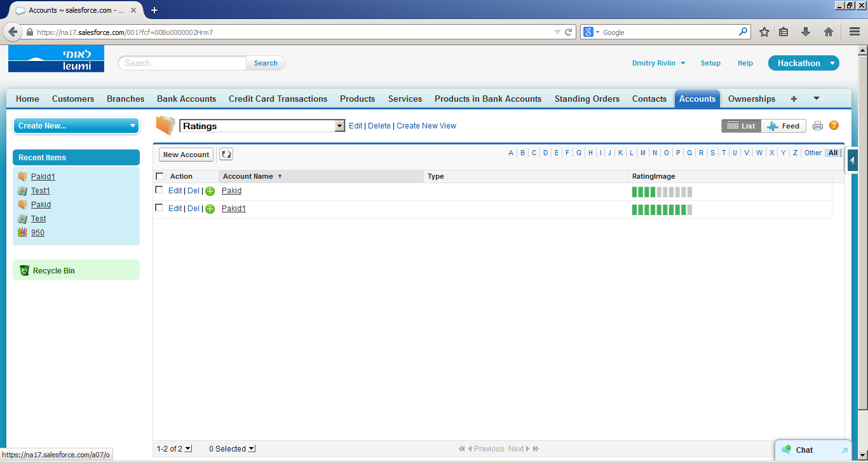Delete the Pakid account row
The width and height of the screenshot is (868, 463).
tap(193, 191)
